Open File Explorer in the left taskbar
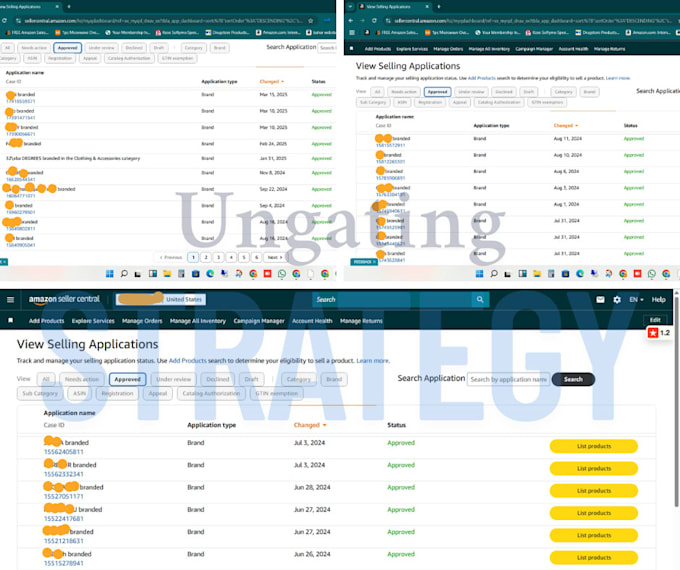Image resolution: width=680 pixels, height=570 pixels. coord(167,273)
